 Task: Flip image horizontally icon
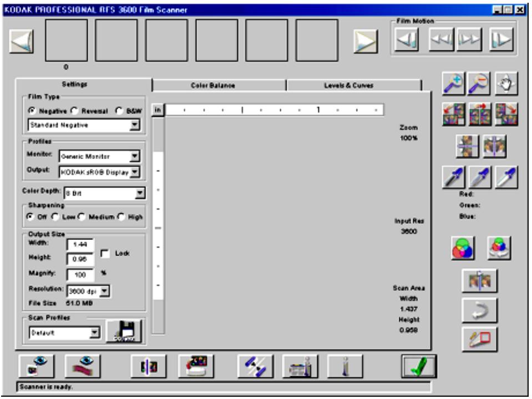coord(494,146)
